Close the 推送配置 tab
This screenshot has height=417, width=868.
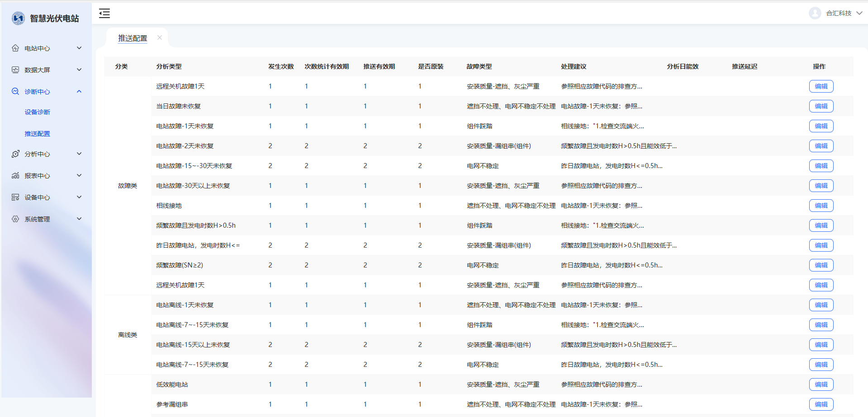tap(160, 38)
